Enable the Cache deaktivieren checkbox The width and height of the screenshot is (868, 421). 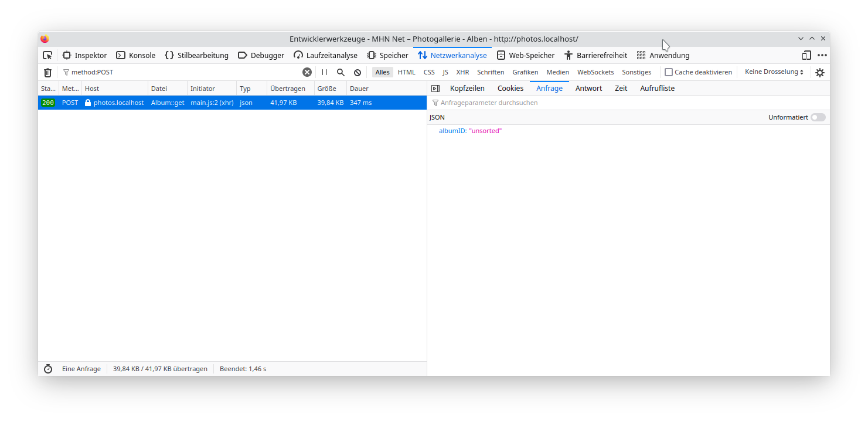point(669,72)
